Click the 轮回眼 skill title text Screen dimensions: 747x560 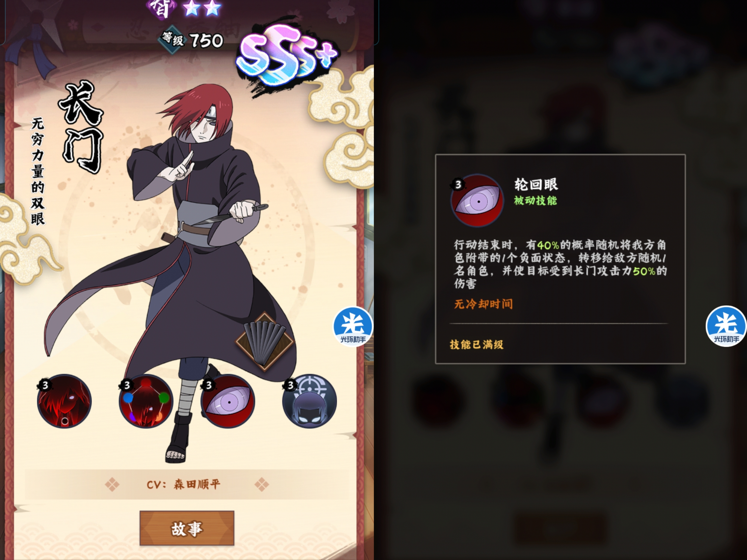click(536, 185)
